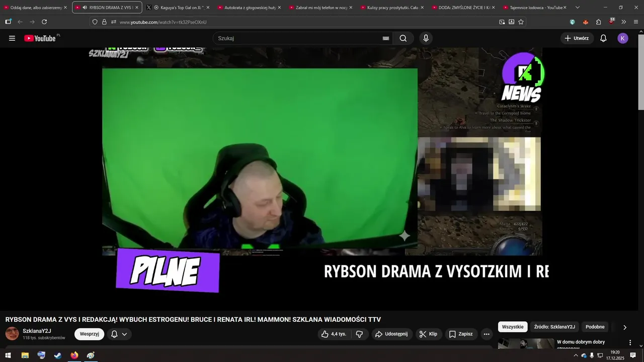
Task: Go forward in browser history
Action: pyautogui.click(x=32, y=22)
